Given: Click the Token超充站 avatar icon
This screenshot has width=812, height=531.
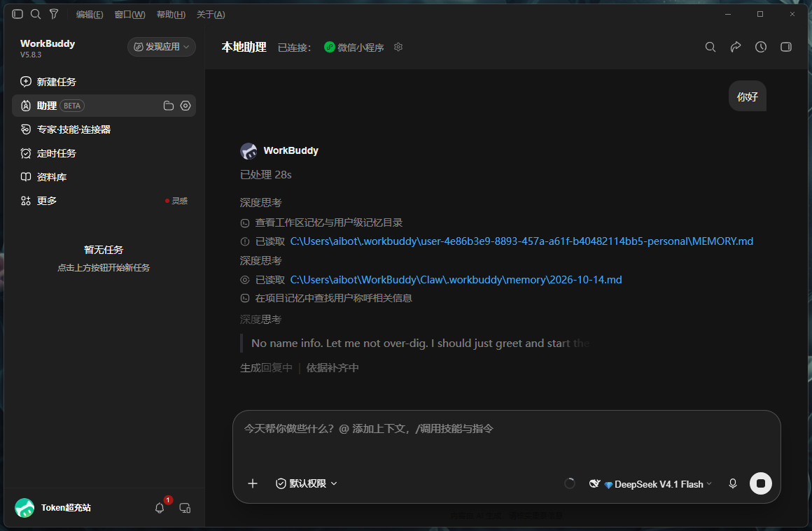Looking at the screenshot, I should click(24, 508).
